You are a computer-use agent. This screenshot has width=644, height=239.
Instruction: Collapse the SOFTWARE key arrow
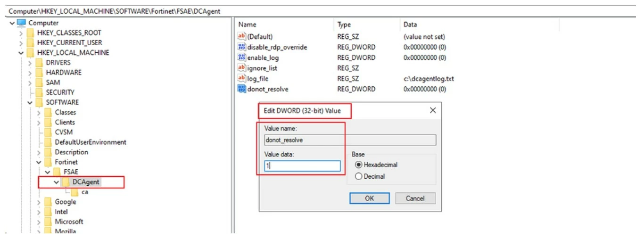[30, 102]
